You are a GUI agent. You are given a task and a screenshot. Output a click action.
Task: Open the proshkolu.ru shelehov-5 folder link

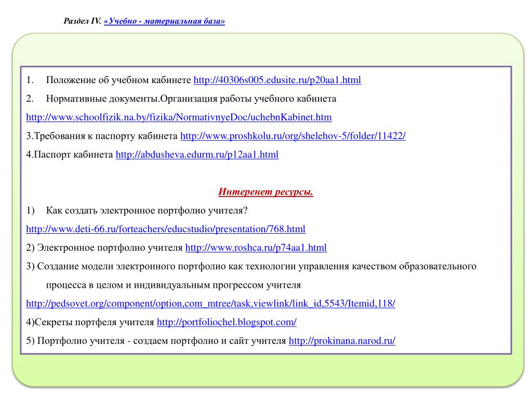293,136
